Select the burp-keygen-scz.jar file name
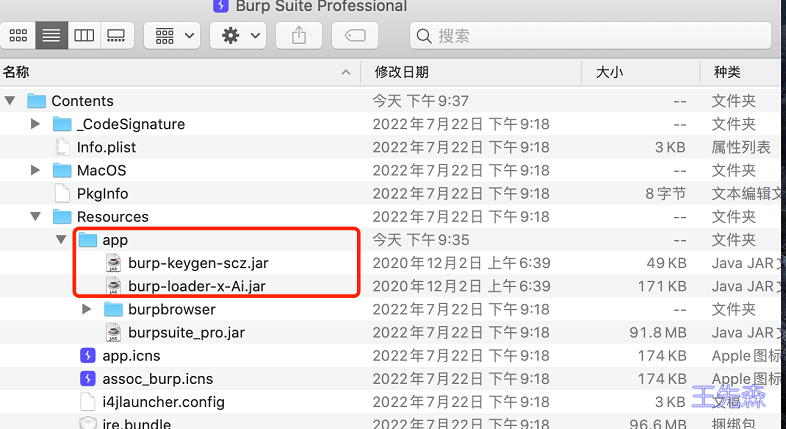This screenshot has width=786, height=429. click(x=198, y=263)
